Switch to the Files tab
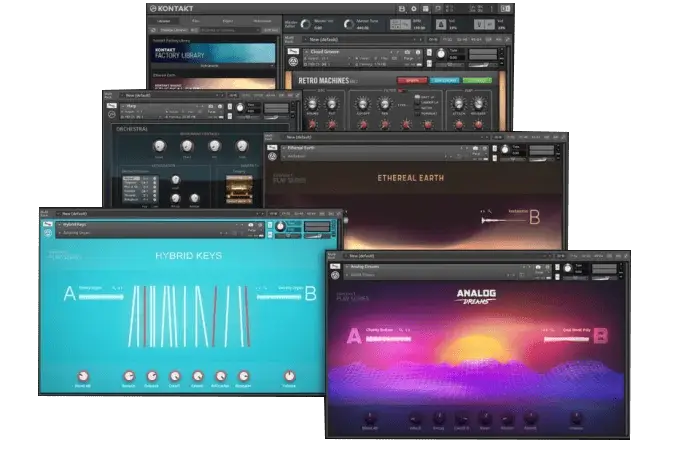Image resolution: width=700 pixels, height=450 pixels. coord(196,21)
